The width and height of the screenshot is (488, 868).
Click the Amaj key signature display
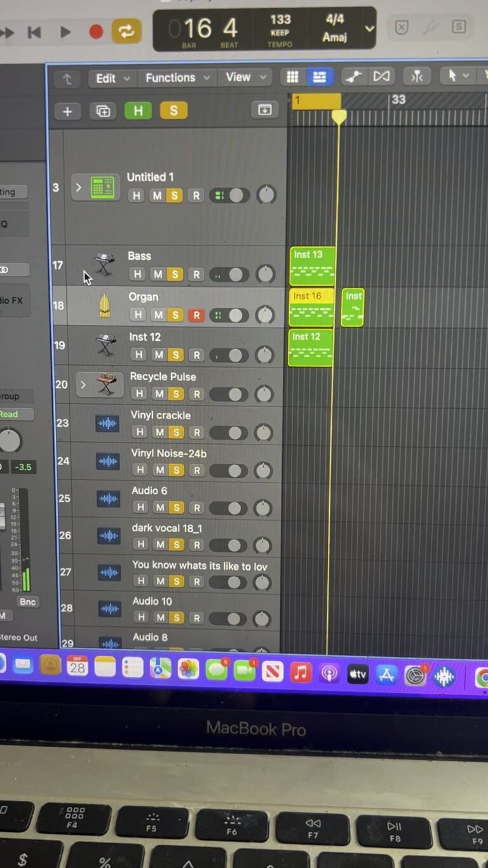334,37
